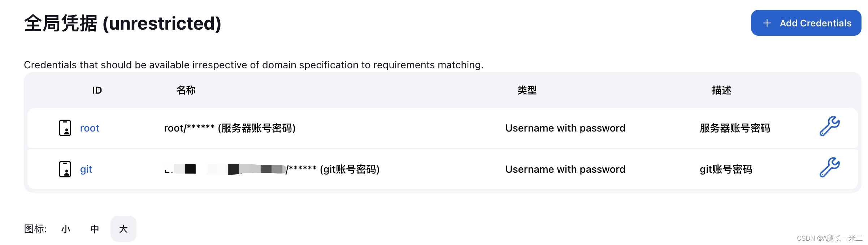Click the git账号密码 name entry with masked username
The height and width of the screenshot is (245, 868).
[x=272, y=169]
